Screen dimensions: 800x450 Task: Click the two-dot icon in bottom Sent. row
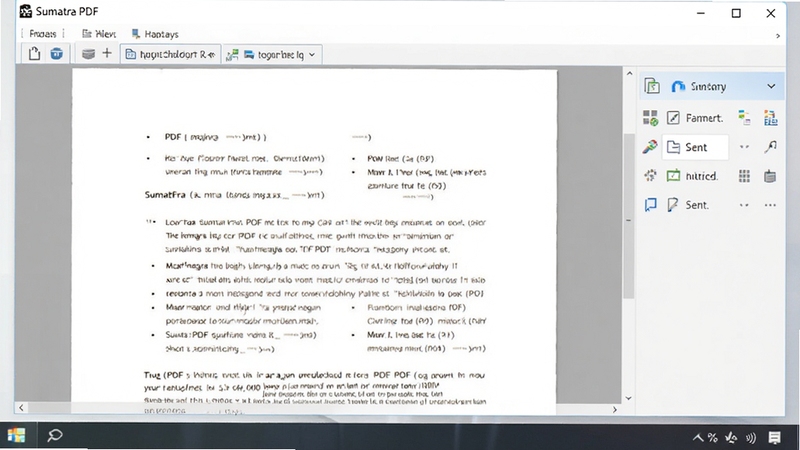tap(744, 205)
